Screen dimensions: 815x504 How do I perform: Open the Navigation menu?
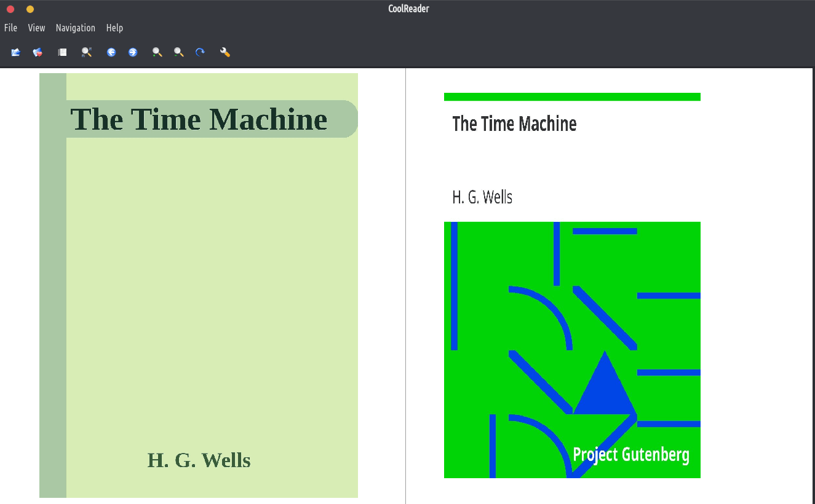pyautogui.click(x=75, y=28)
